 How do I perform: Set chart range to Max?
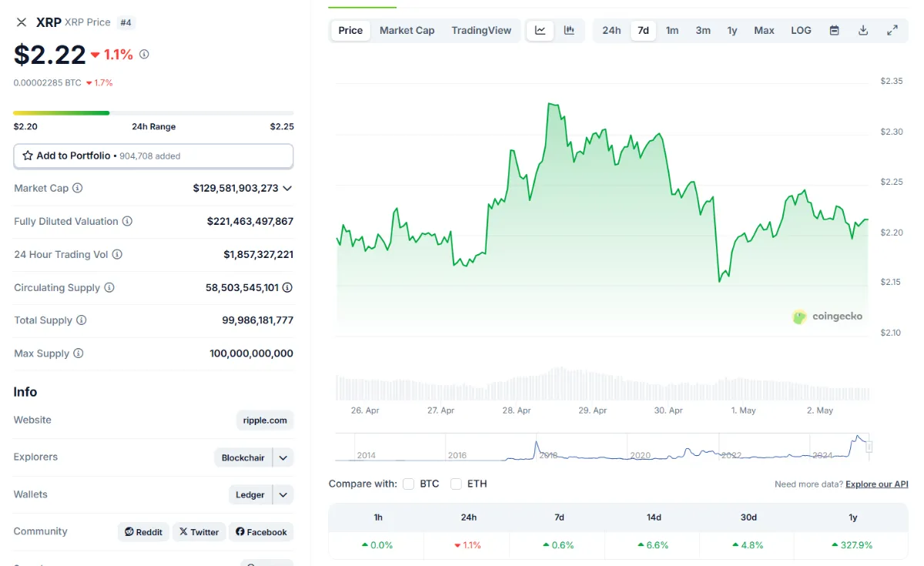click(764, 31)
